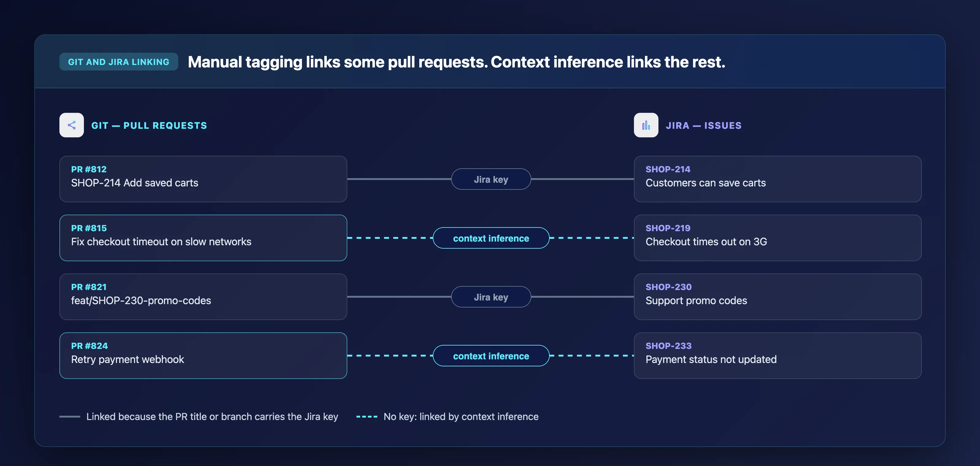Click the Jira key pill linking PR #821

[x=491, y=296]
